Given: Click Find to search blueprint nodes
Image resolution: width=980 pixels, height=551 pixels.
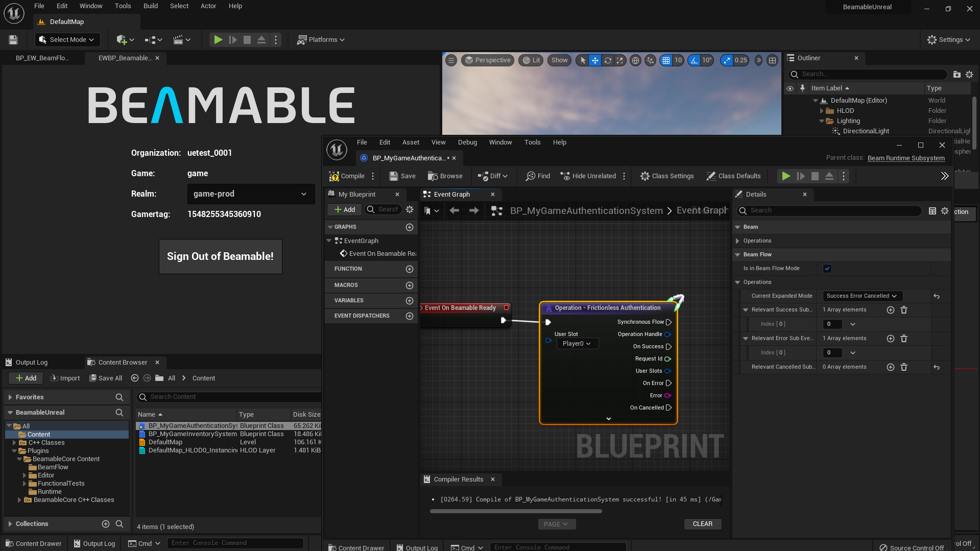Looking at the screenshot, I should (537, 176).
